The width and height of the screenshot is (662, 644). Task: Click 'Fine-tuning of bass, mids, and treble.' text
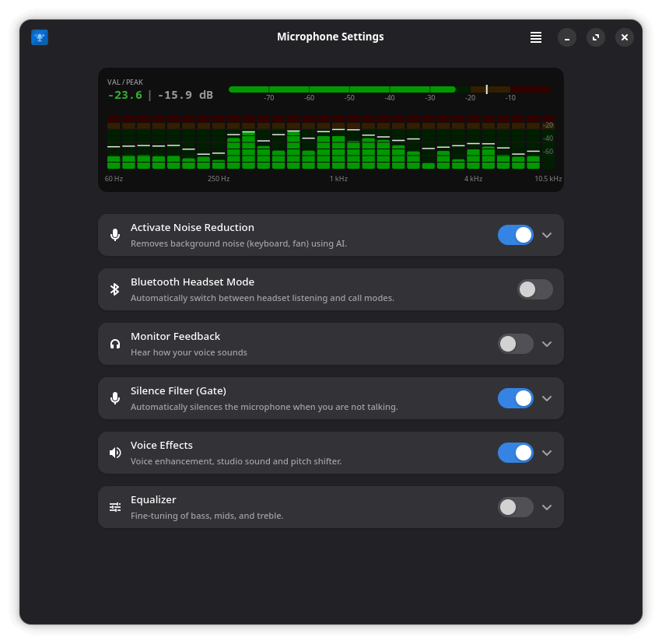click(x=207, y=516)
